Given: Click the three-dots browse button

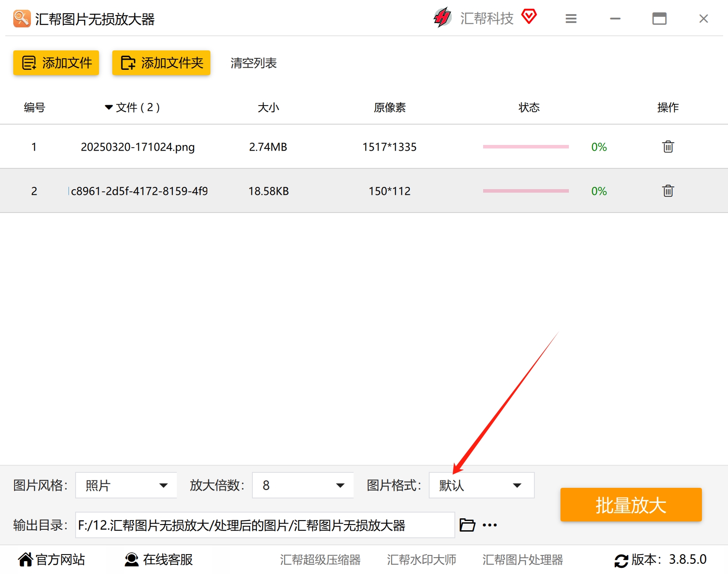Looking at the screenshot, I should (490, 525).
